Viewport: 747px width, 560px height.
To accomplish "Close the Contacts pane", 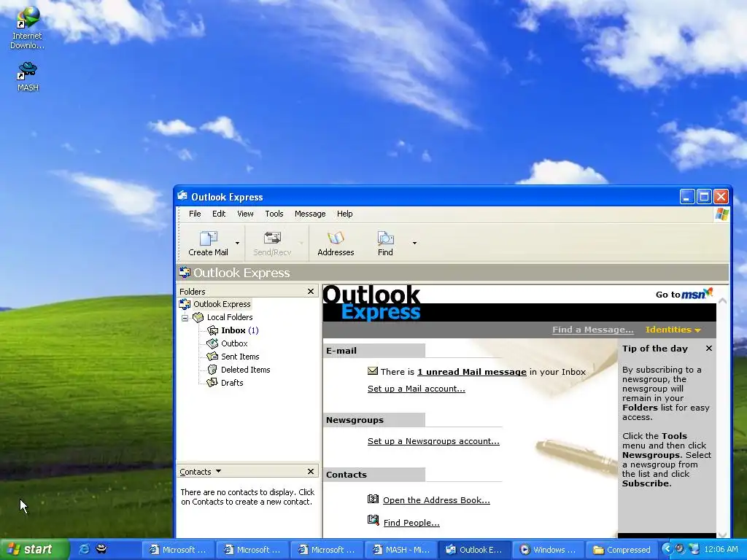I will tap(311, 472).
